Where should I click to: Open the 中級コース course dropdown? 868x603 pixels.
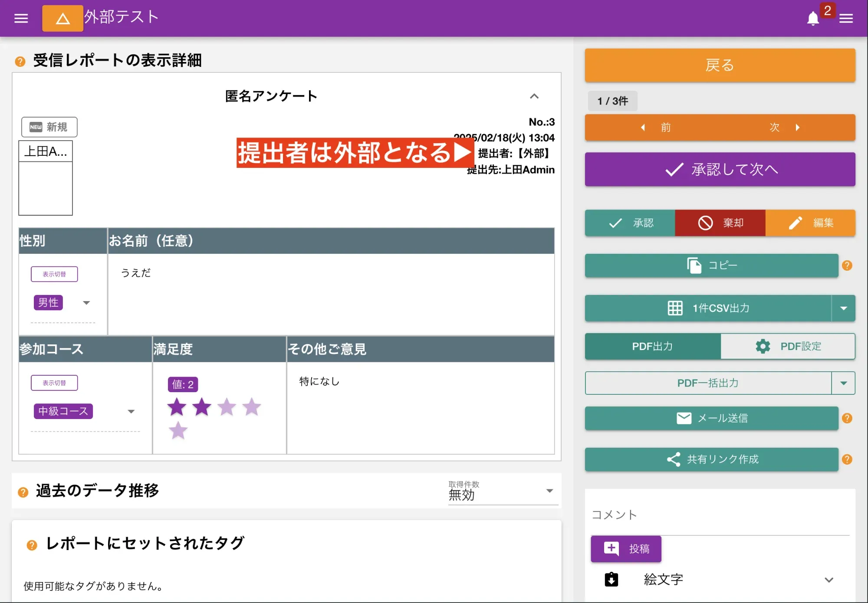point(131,411)
